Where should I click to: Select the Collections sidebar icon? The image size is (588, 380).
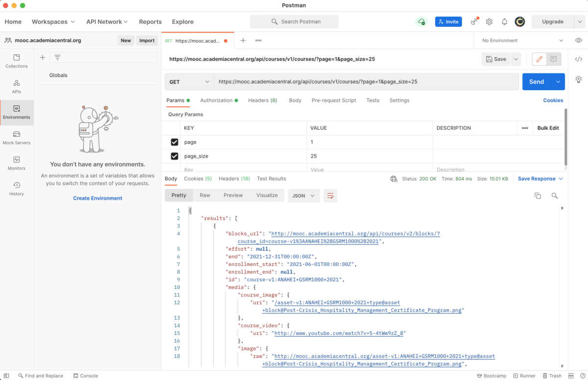tap(16, 60)
